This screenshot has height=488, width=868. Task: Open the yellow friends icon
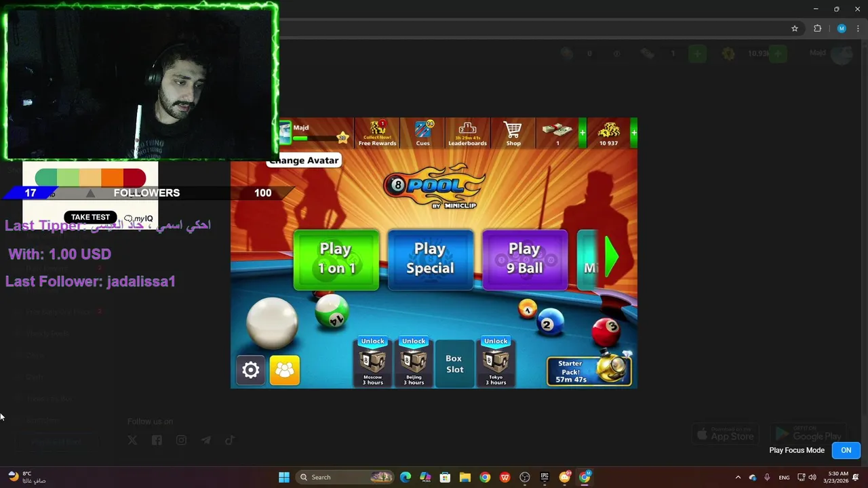click(285, 370)
